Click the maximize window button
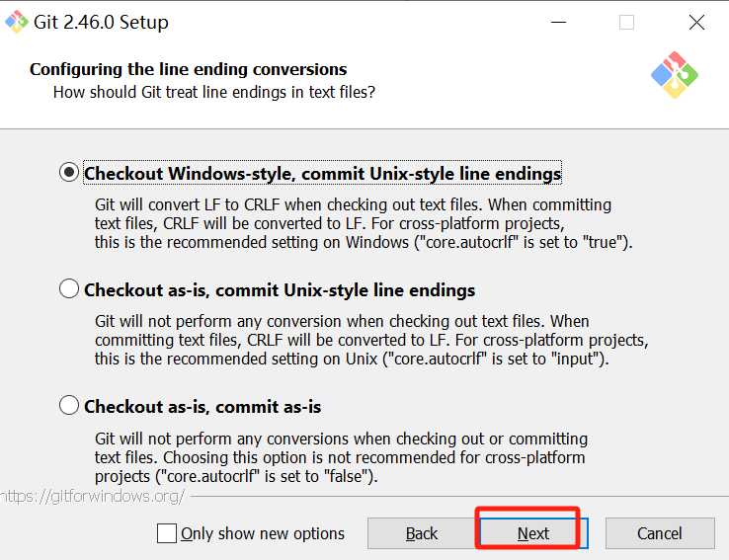Image resolution: width=729 pixels, height=560 pixels. tap(626, 22)
